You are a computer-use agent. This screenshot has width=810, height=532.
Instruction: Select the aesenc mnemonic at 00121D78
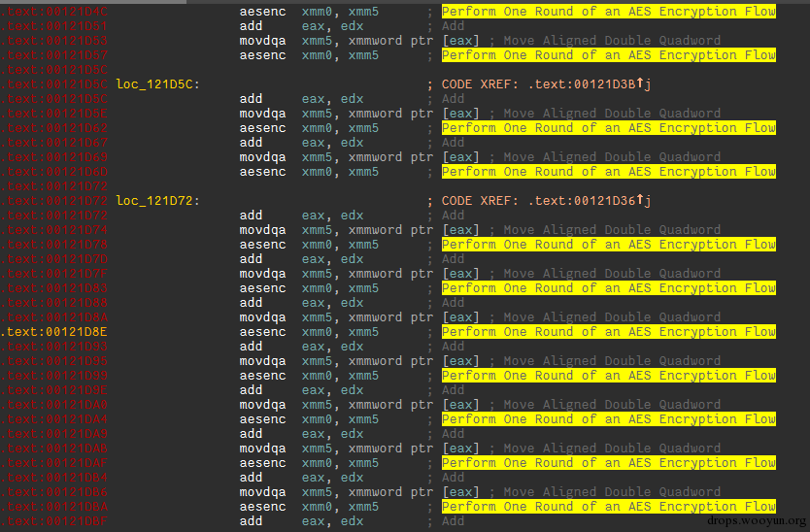coord(262,245)
